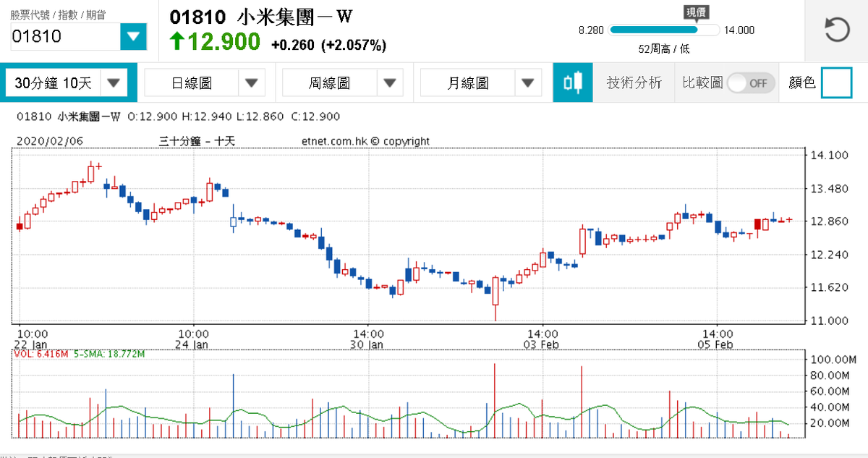Click the 52周高 / 低 label
Viewport: 868px width, 458px height.
click(664, 48)
